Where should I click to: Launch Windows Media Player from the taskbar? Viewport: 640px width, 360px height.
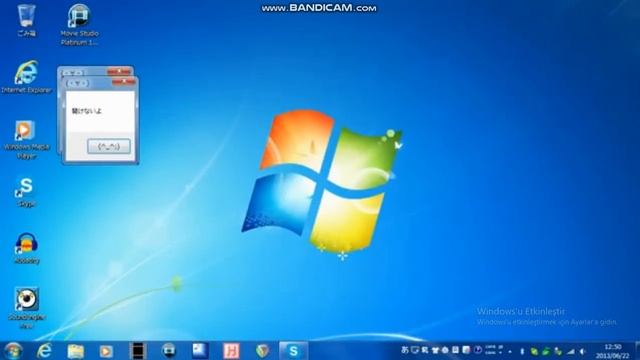click(106, 351)
